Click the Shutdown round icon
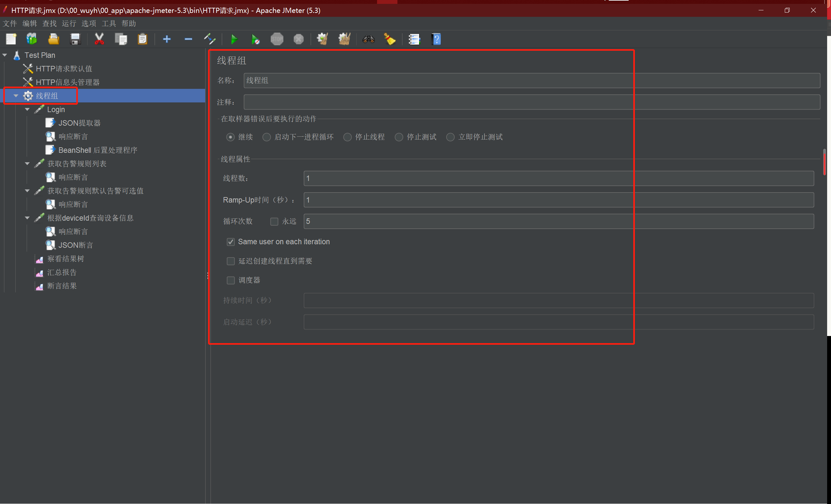The image size is (831, 504). (299, 39)
